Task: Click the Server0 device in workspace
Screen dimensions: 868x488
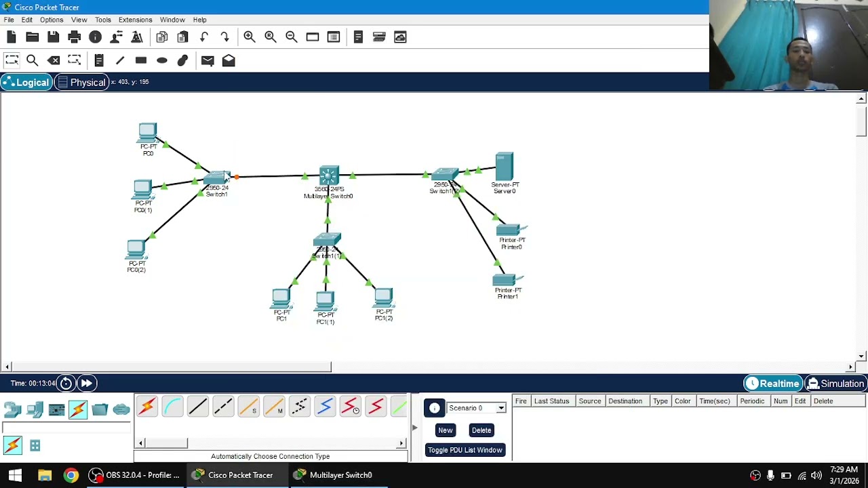Action: coord(505,167)
